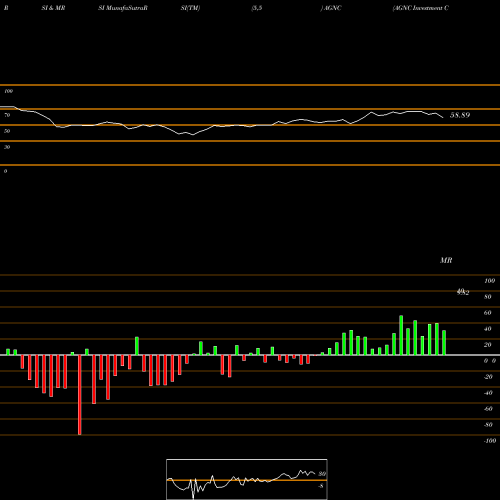Click the RSI axis label 50
The image size is (500, 500).
7,131
